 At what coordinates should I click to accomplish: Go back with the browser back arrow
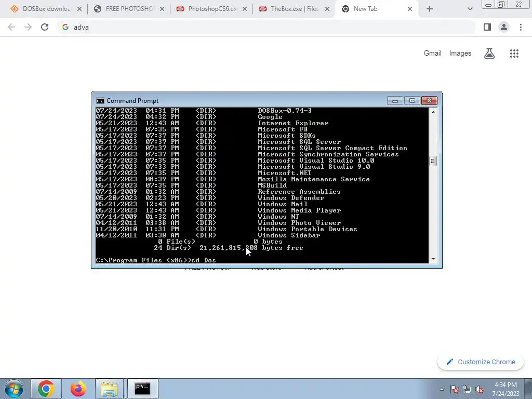point(11,27)
